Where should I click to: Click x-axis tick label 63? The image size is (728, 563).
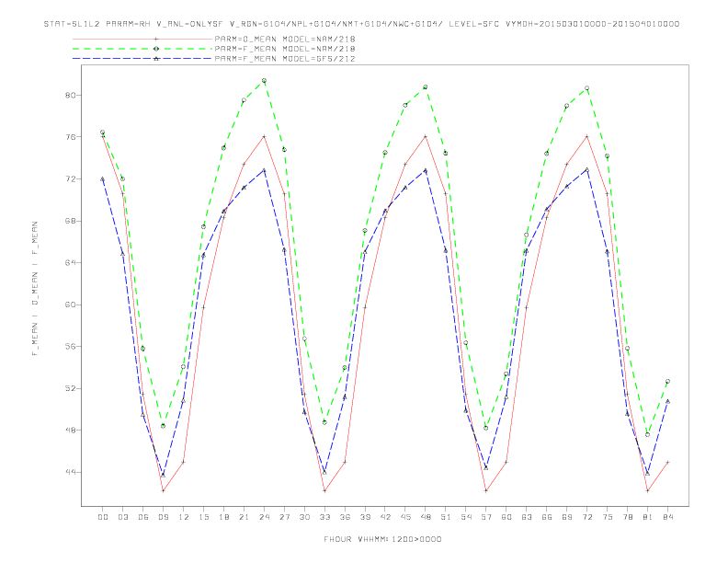527,517
